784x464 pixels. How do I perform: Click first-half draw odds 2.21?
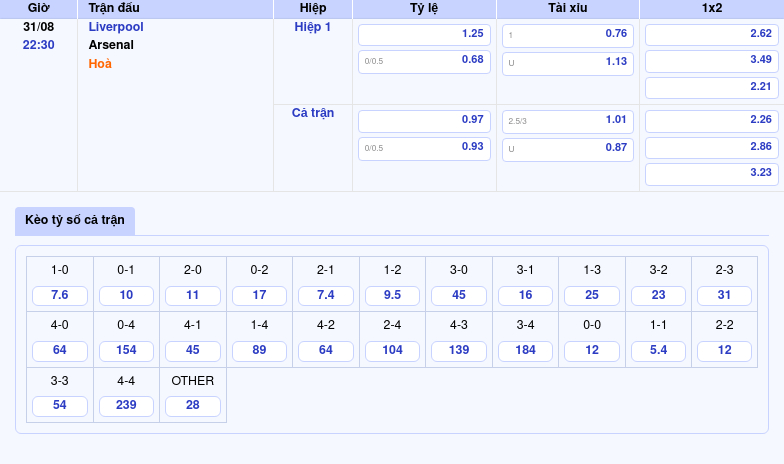pyautogui.click(x=711, y=87)
